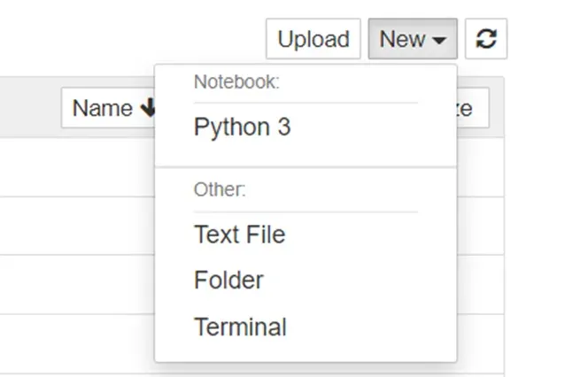
Task: Choose Text File from the New menu
Action: click(x=239, y=235)
